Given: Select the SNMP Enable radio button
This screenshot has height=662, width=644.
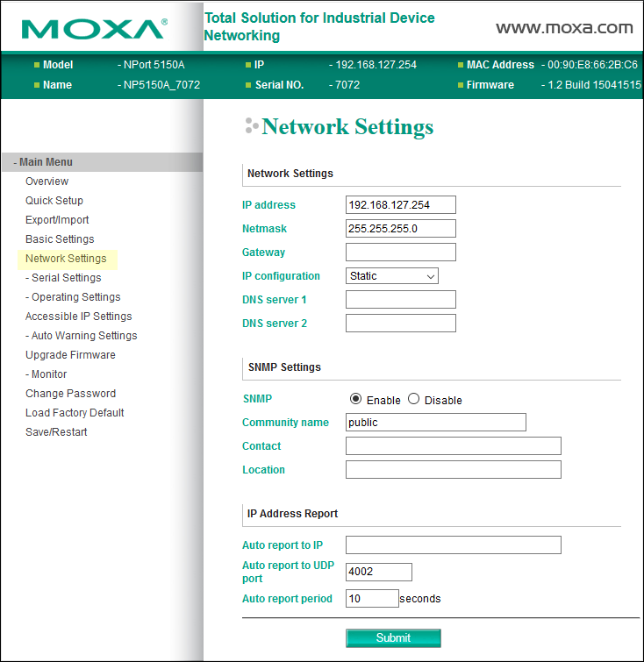Looking at the screenshot, I should coord(355,399).
